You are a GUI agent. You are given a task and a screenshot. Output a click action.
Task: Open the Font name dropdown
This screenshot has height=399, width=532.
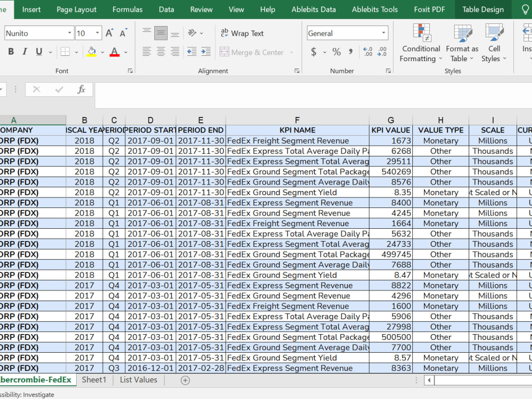pos(70,33)
